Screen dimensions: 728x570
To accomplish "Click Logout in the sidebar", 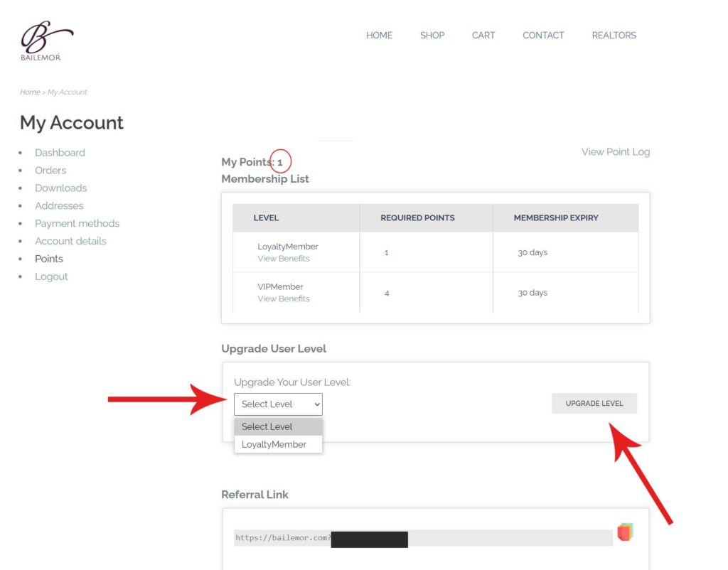I will (51, 276).
